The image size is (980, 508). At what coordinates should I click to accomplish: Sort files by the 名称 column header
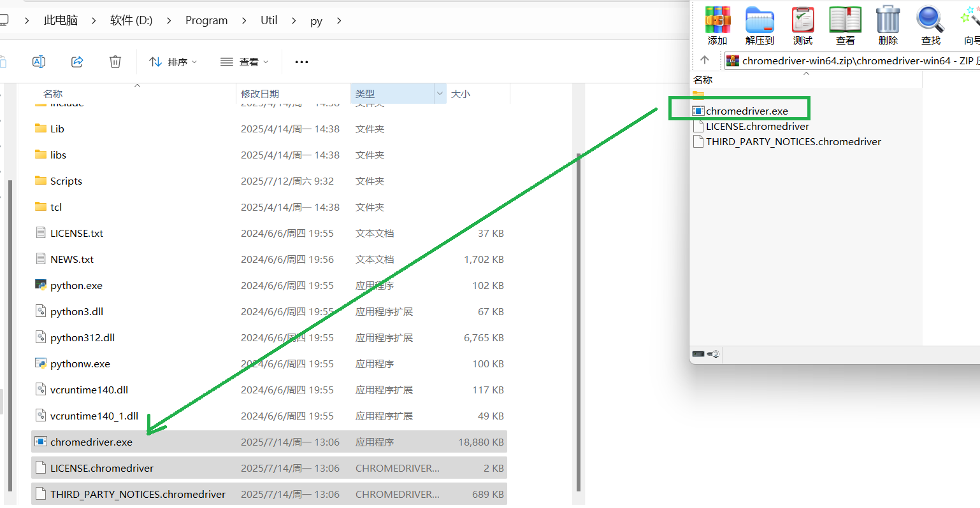pos(54,94)
